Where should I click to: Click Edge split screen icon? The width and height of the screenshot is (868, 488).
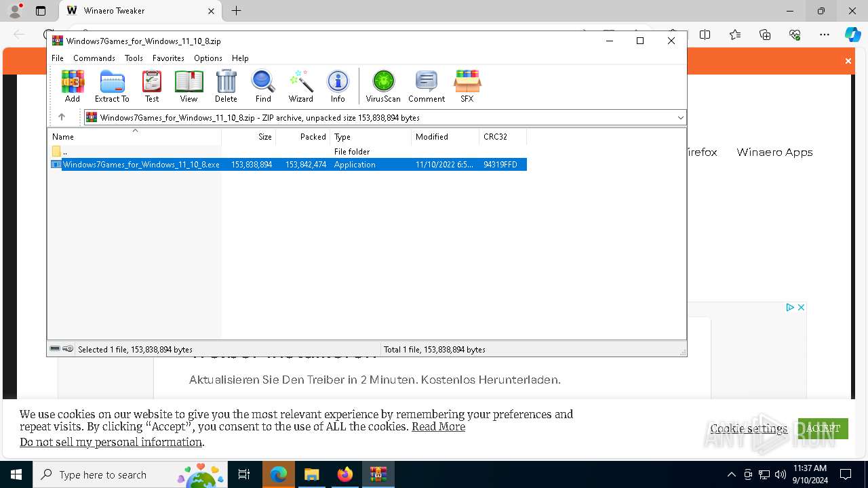[705, 35]
